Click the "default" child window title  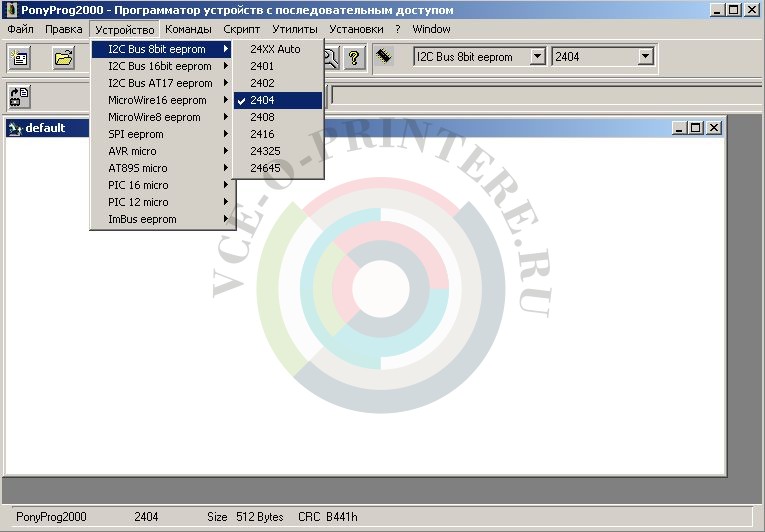coord(45,128)
